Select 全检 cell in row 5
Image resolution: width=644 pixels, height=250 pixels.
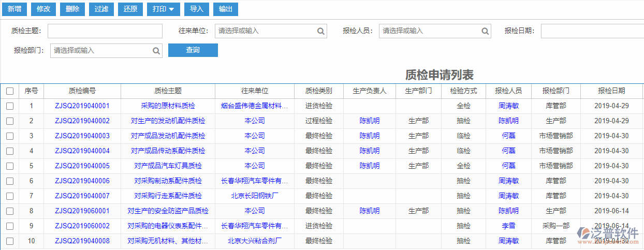click(463, 166)
